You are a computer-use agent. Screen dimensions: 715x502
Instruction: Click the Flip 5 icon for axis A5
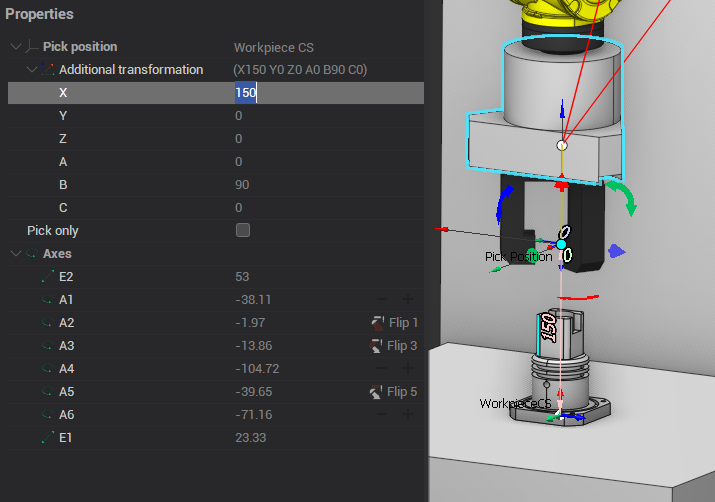click(377, 392)
